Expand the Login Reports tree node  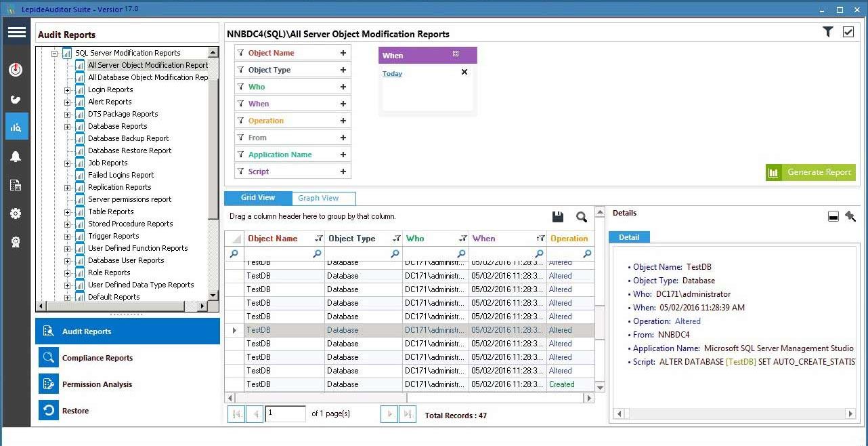pyautogui.click(x=67, y=89)
